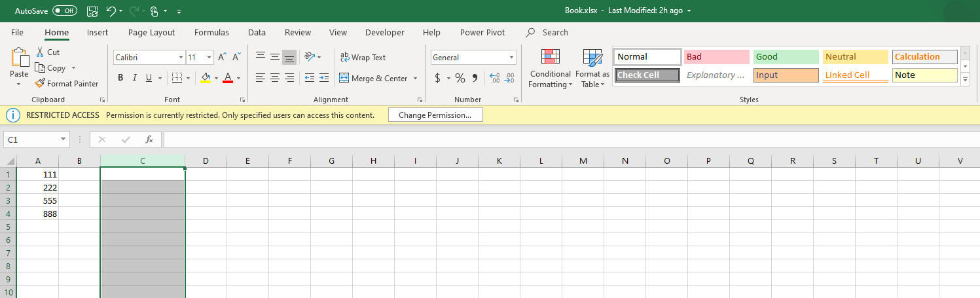Open the Review tab
Viewport: 980px width, 298px height.
(298, 32)
